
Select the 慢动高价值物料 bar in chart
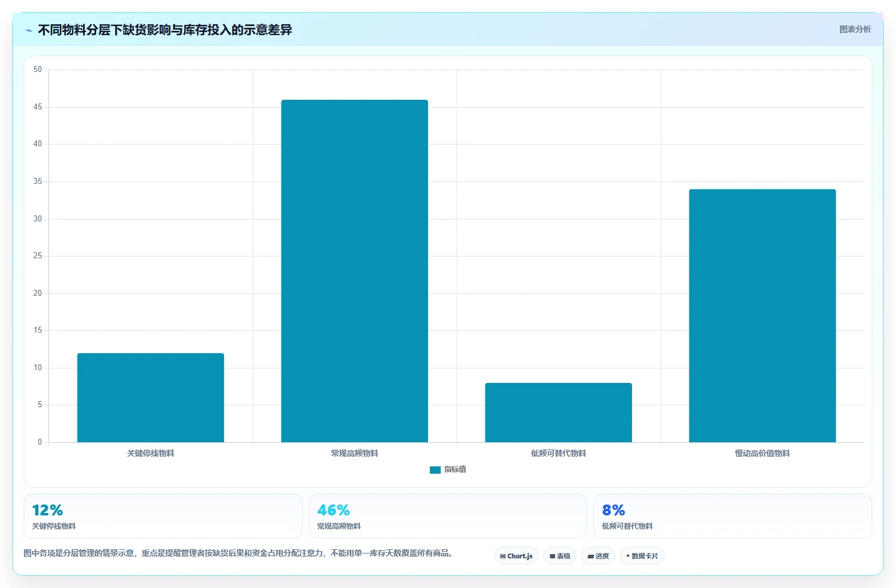tap(762, 316)
